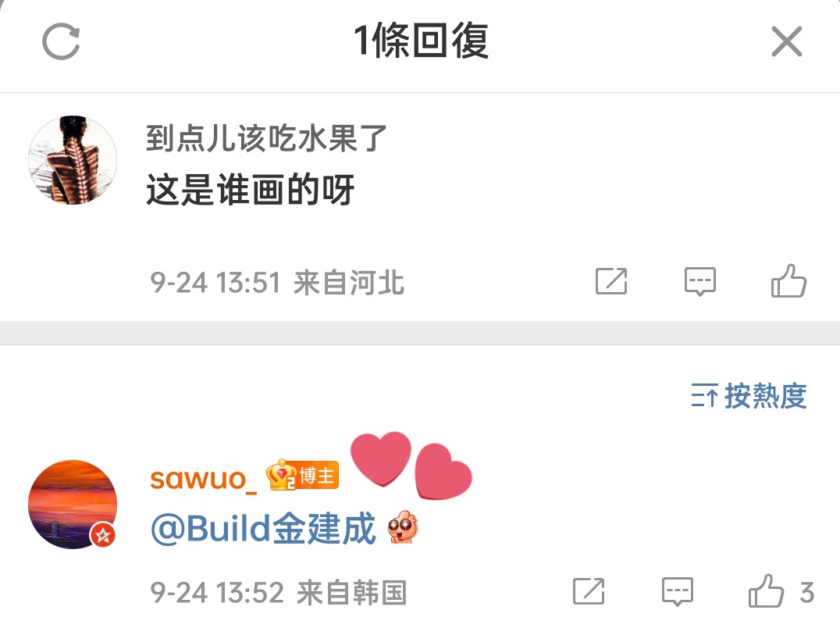This screenshot has width=840, height=635.
Task: Repost the sawuo_ reply
Action: point(589,591)
